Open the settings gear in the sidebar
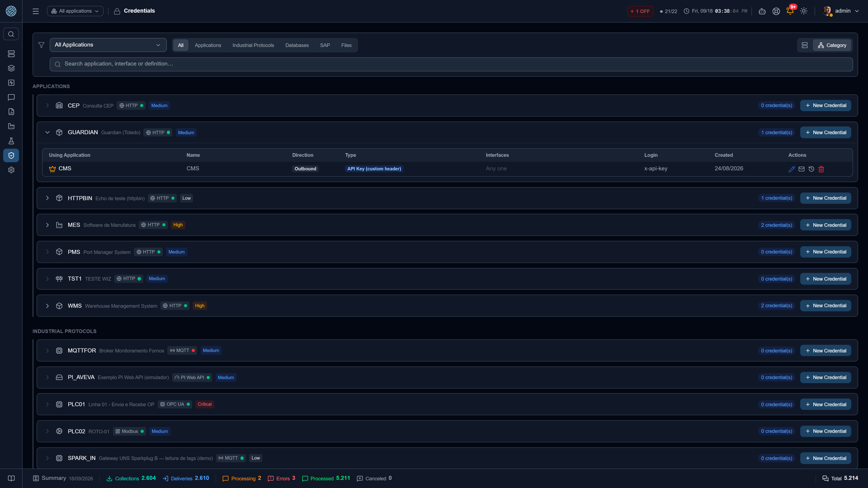Screen dimensions: 868x488 (x=11, y=170)
